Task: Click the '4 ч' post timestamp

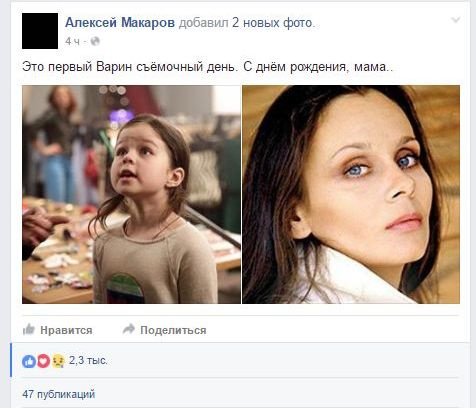Action: [x=72, y=41]
